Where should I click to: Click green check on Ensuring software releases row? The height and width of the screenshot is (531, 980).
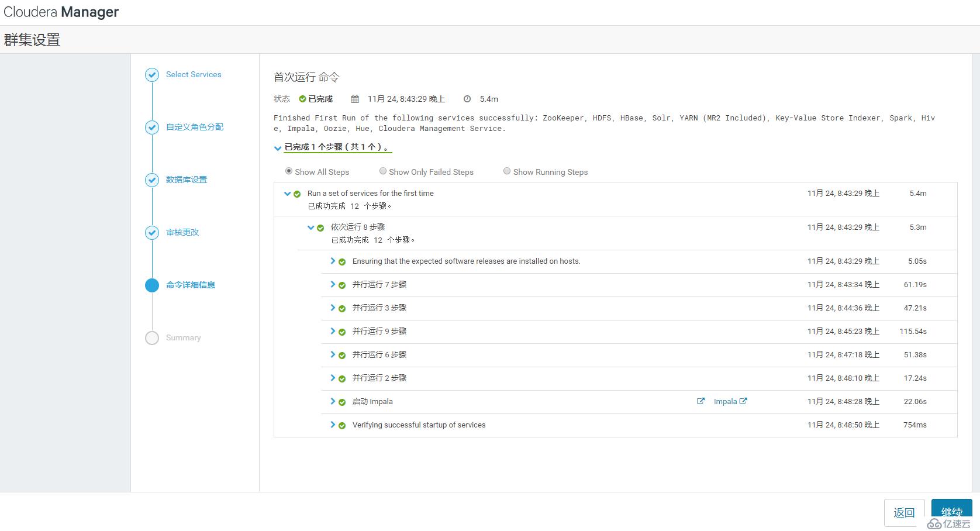coord(342,262)
